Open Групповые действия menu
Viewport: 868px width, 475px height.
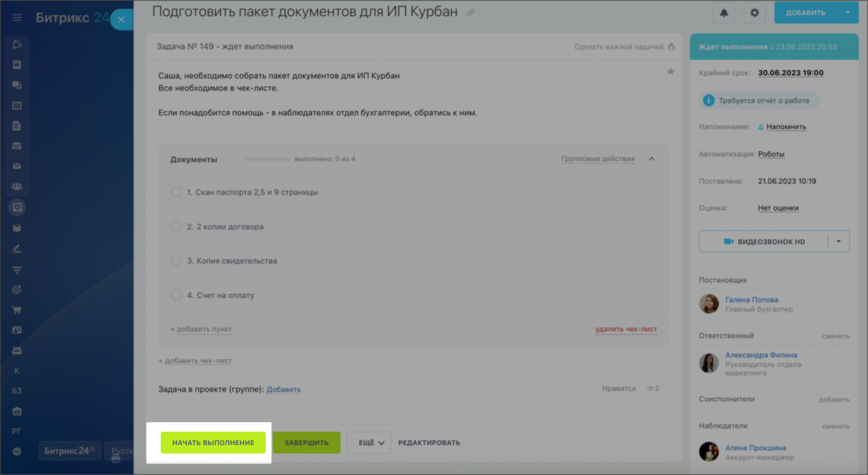tap(598, 159)
